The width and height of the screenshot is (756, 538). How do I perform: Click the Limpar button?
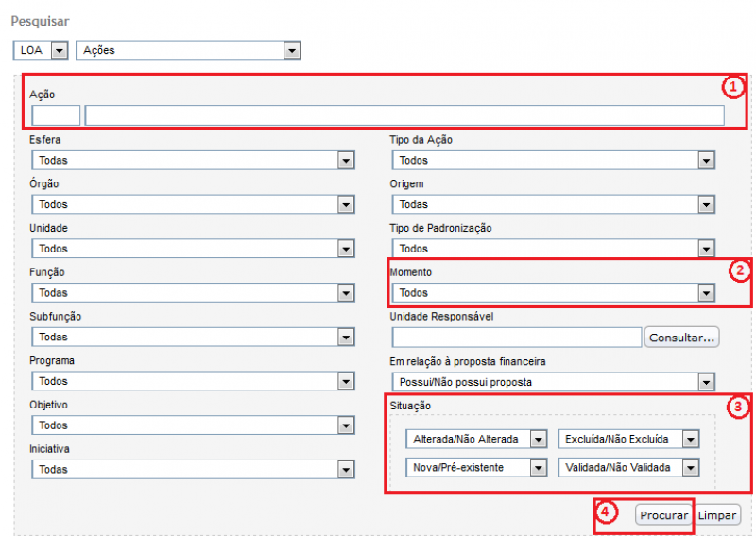coord(718,515)
